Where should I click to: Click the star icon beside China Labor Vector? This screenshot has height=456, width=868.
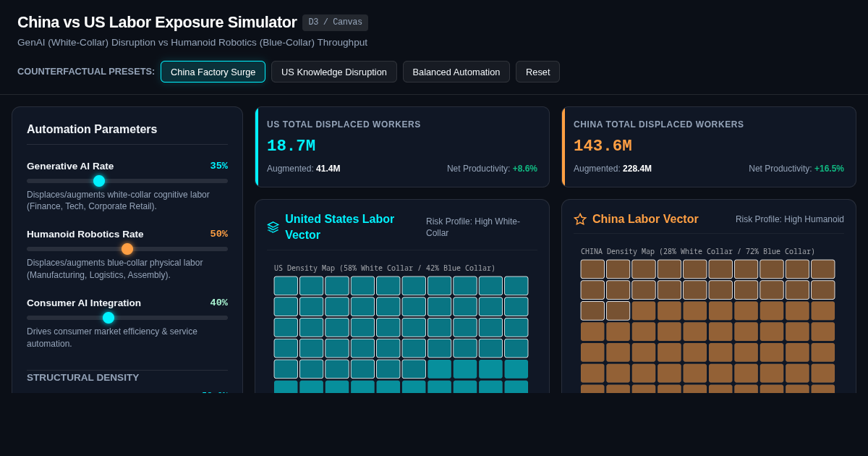tap(580, 219)
